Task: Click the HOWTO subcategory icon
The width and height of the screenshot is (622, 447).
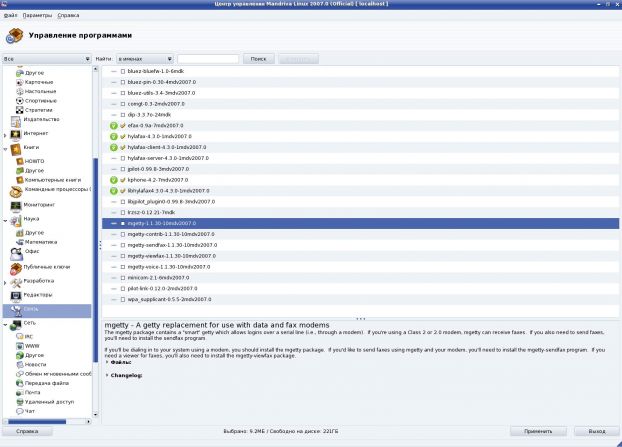Action: pos(19,161)
